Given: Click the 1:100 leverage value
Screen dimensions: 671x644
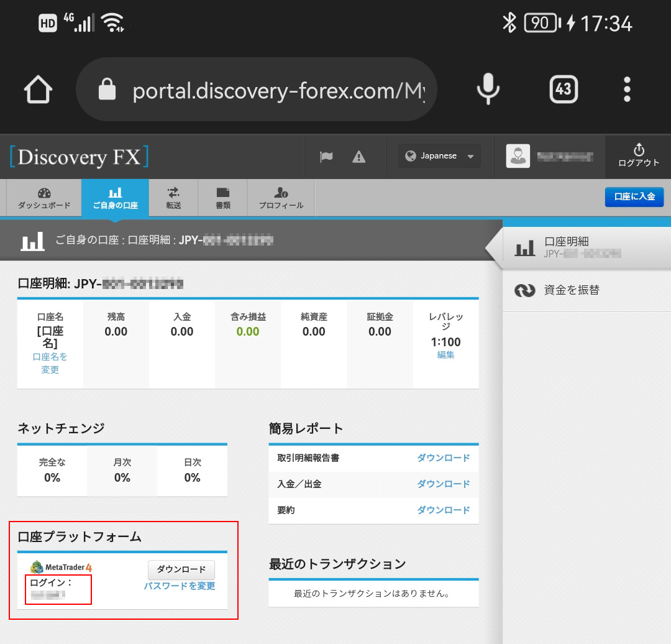Looking at the screenshot, I should point(445,342).
